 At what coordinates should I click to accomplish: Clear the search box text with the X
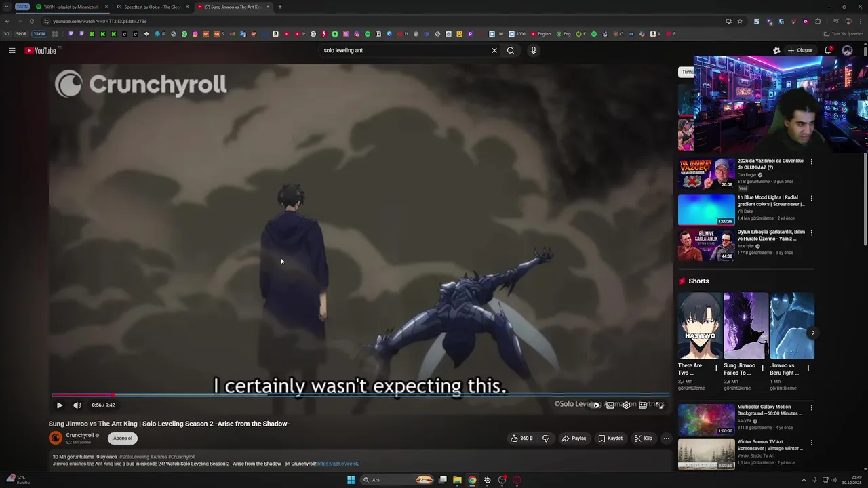[x=494, y=50]
